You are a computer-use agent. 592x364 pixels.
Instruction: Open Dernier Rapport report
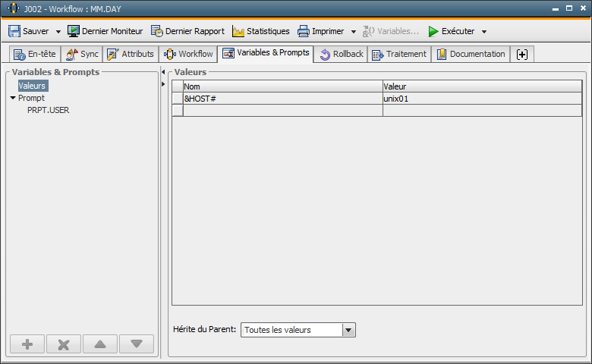point(187,31)
